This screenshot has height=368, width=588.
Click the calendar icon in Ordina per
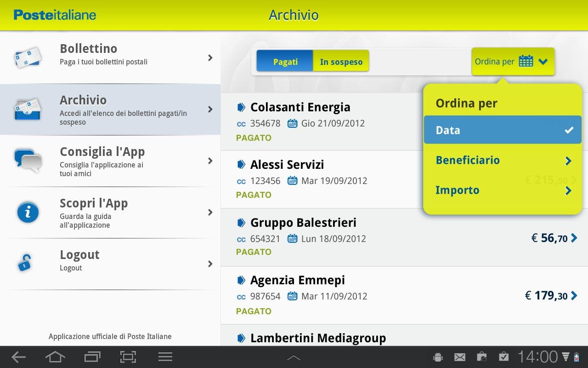click(x=526, y=61)
